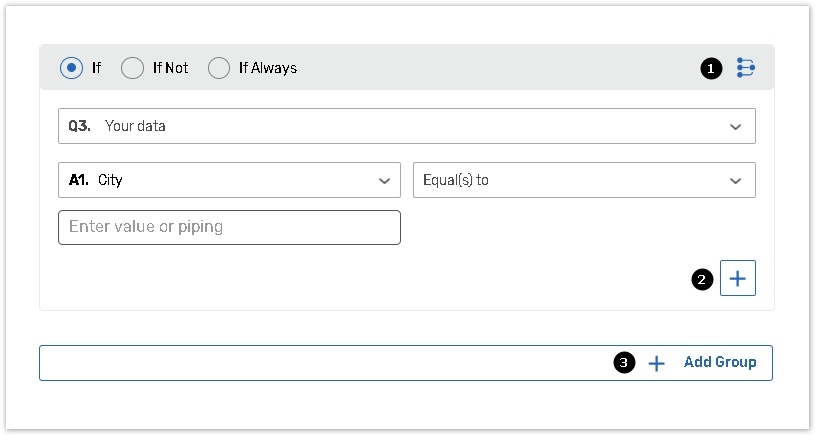
Task: Click the plus icon next to "Add Group"
Action: click(656, 363)
